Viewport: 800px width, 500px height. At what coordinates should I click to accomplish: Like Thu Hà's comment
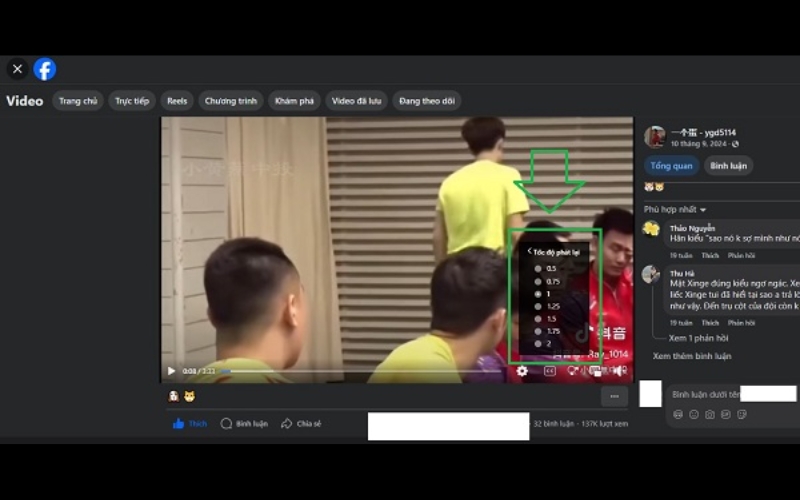[710, 322]
